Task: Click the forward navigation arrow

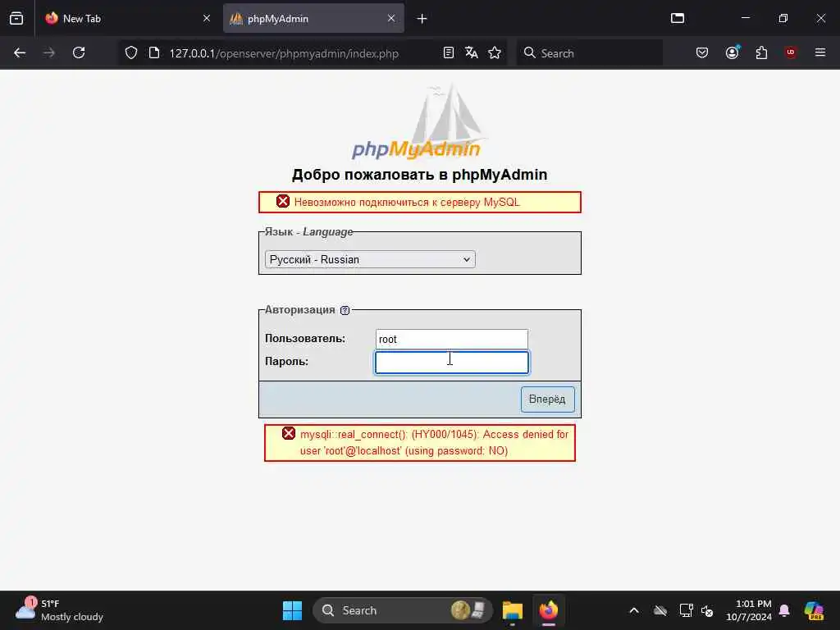Action: point(49,52)
